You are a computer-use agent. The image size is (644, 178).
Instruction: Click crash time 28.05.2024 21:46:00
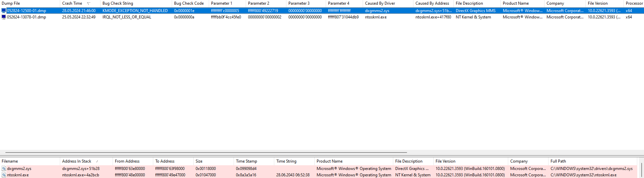[x=79, y=11]
